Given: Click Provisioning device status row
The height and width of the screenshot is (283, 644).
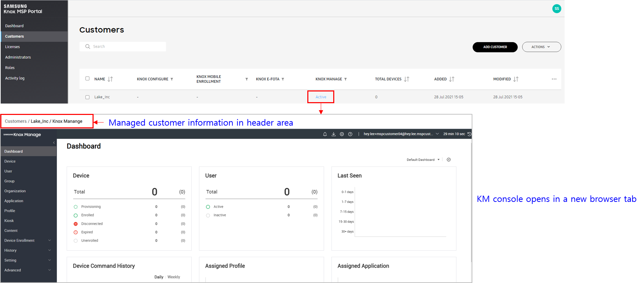Looking at the screenshot, I should [x=129, y=207].
